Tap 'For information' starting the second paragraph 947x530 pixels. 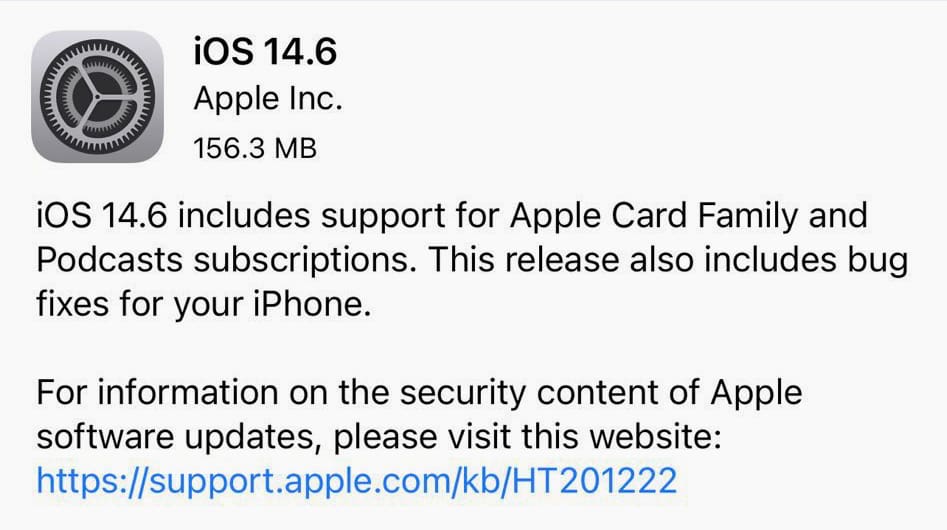pos(157,392)
